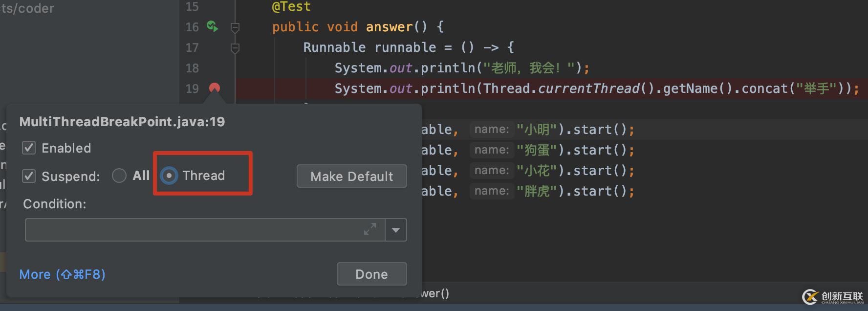Image resolution: width=868 pixels, height=311 pixels.
Task: Select the All suspend radio button
Action: [119, 176]
